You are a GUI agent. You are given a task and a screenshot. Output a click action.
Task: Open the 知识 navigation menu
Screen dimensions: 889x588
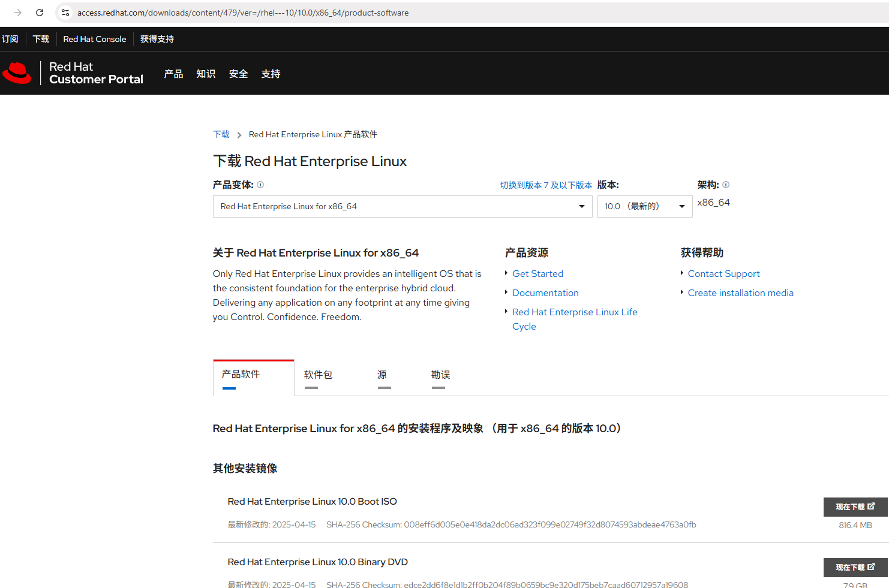[206, 74]
